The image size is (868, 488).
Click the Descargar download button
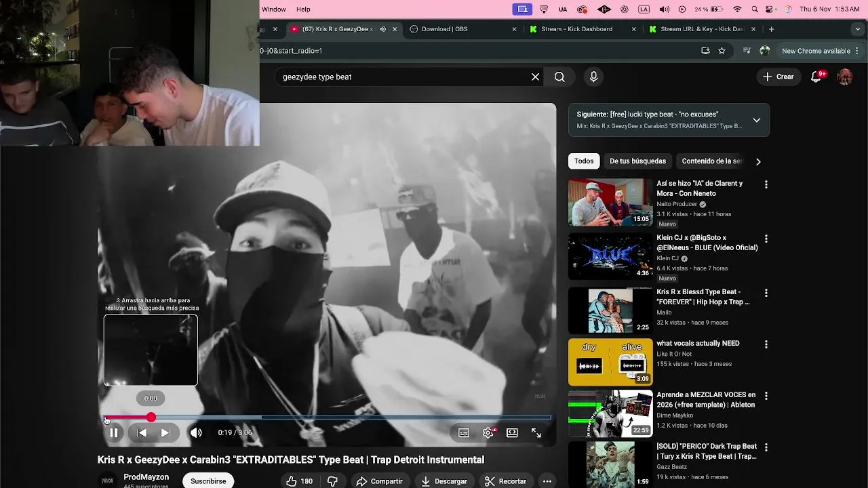[x=444, y=481]
